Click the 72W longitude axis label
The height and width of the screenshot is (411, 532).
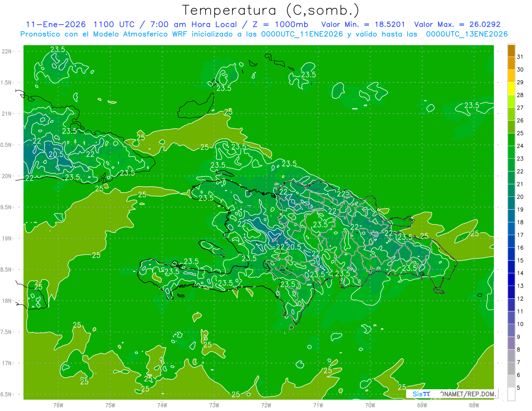266,405
